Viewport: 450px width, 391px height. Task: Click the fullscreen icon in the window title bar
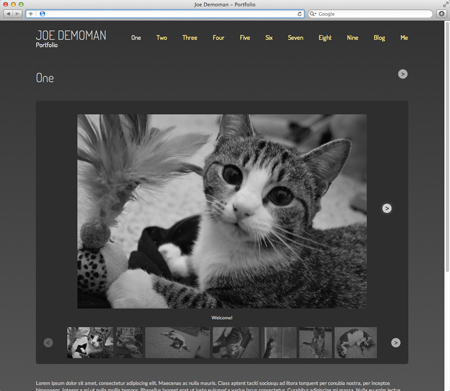[x=446, y=4]
